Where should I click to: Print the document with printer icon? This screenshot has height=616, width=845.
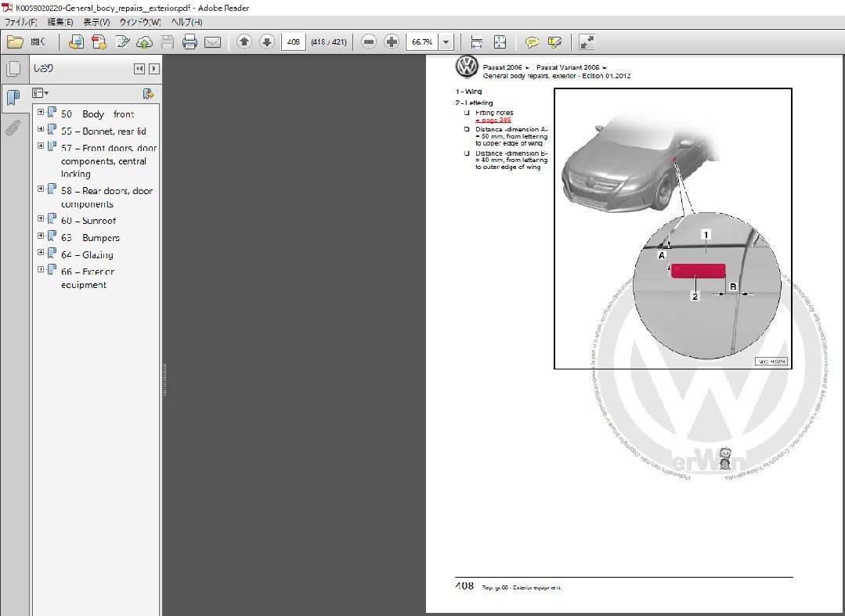coord(190,42)
